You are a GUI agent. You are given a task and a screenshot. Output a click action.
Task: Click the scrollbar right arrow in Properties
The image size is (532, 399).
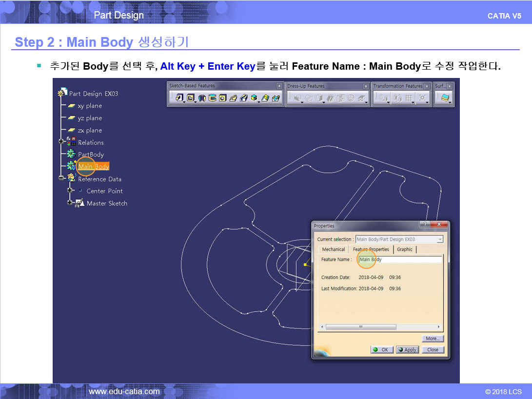click(439, 327)
